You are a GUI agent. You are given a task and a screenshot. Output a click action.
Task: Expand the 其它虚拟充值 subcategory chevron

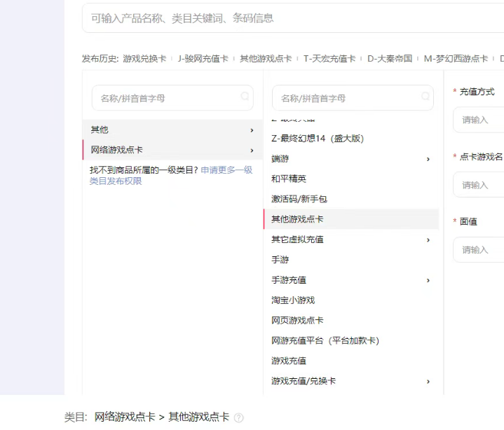click(x=428, y=240)
